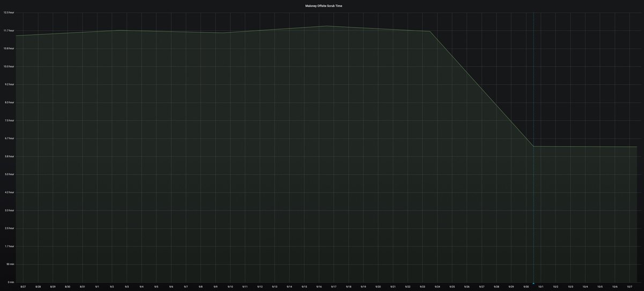Click the 4.2 hour y-axis label
Viewport: 644px width, 291px height.
pyautogui.click(x=9, y=192)
